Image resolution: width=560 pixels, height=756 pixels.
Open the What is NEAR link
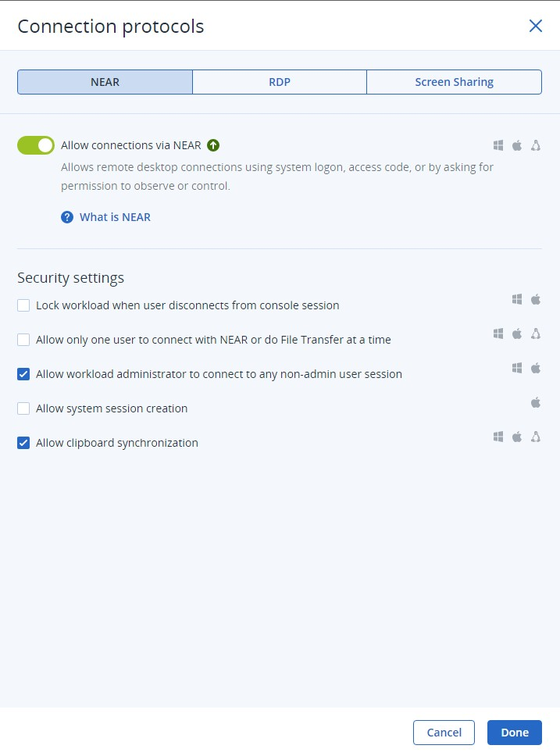point(115,217)
